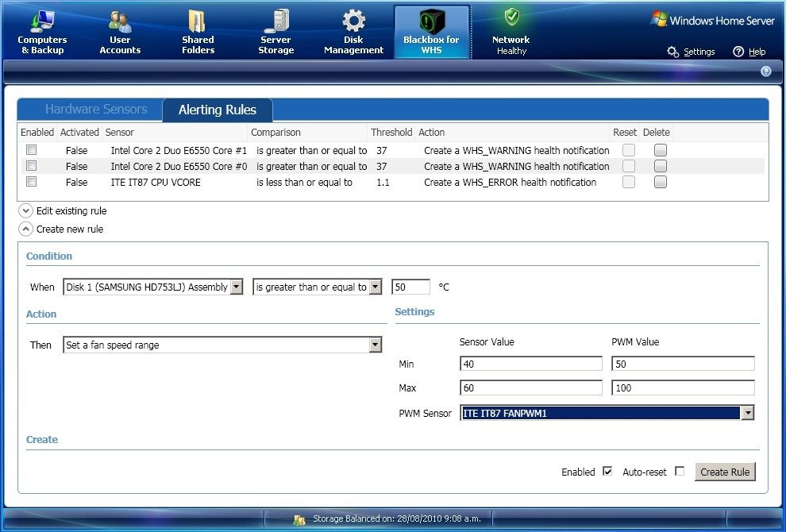
Task: Sort by the Enabled column header
Action: click(37, 133)
